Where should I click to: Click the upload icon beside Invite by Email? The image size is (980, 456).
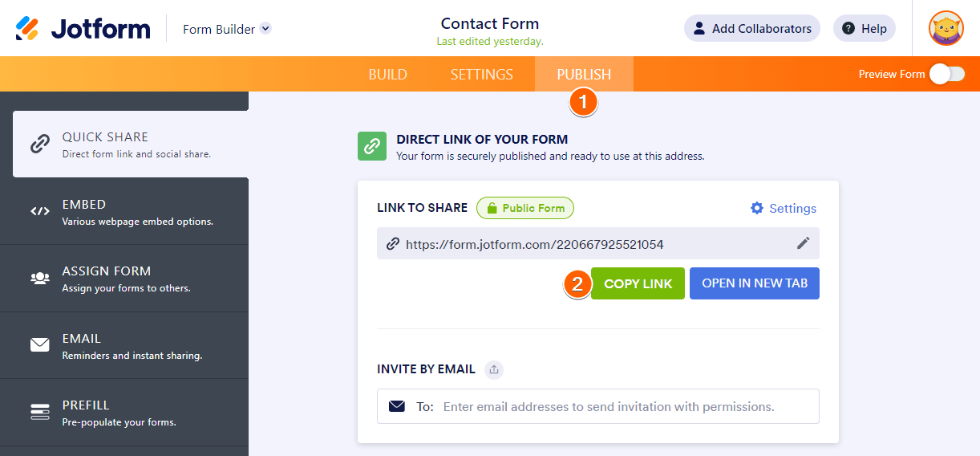(494, 369)
